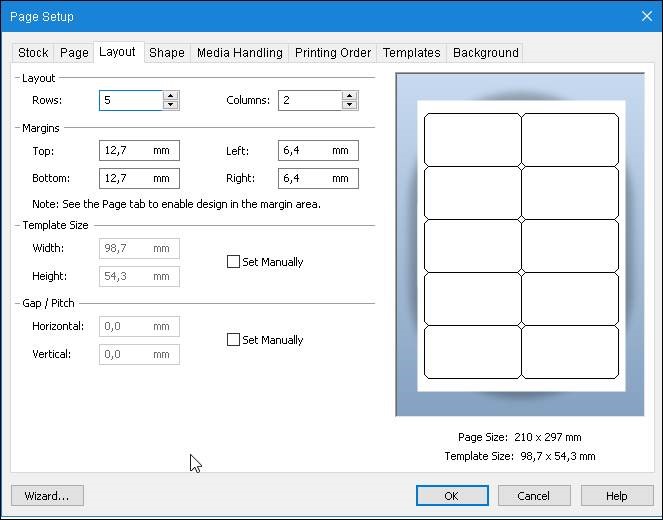Decrease the Rows value with down arrow
Screen dimensions: 663x520
tap(170, 105)
